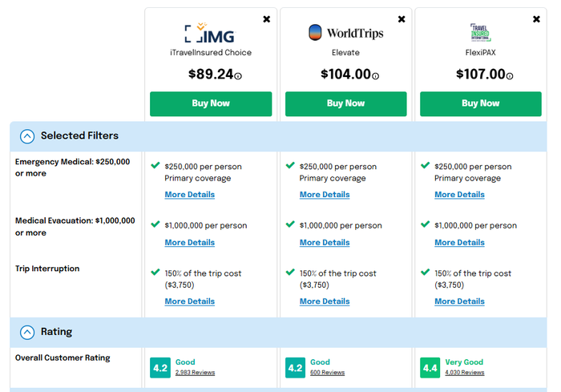This screenshot has width=561, height=392.
Task: Open the 4,030 Reviews link
Action: [x=464, y=373]
